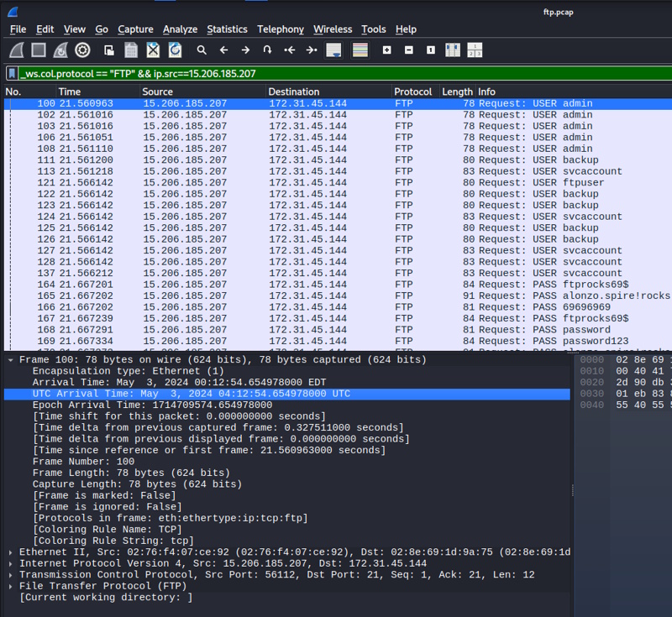Select packet 113 USER svcaccount row
Screen dimensions: 672x617
(338, 171)
